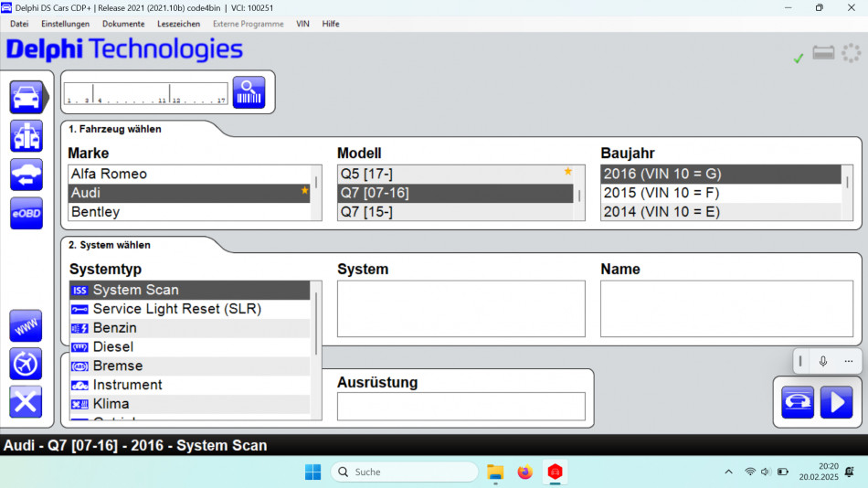868x488 pixels.
Task: Click the car with return arrow icon
Action: click(x=26, y=175)
